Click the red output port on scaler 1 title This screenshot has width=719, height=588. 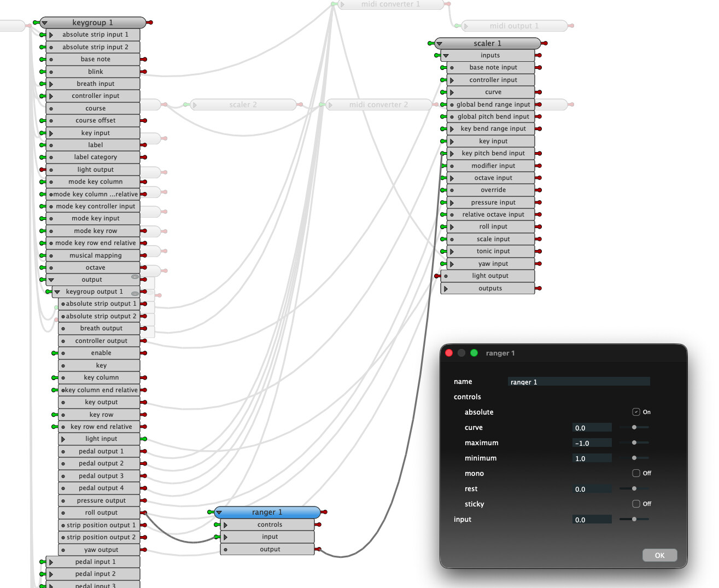coord(545,43)
